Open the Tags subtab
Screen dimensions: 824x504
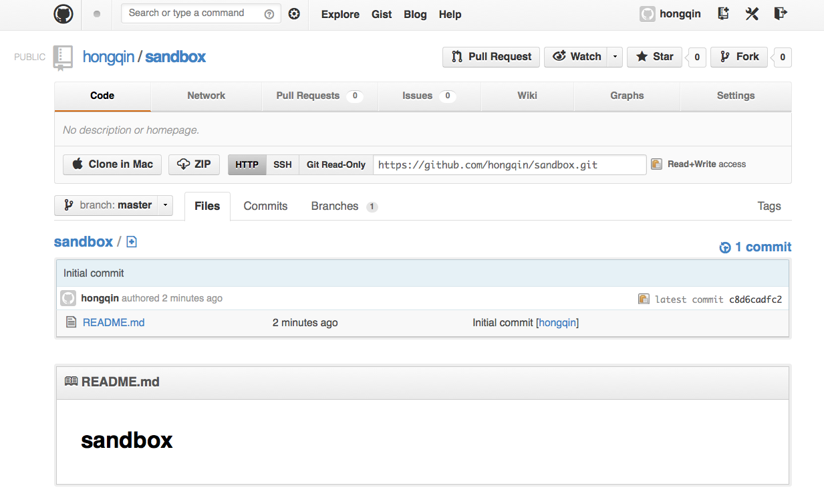click(769, 206)
